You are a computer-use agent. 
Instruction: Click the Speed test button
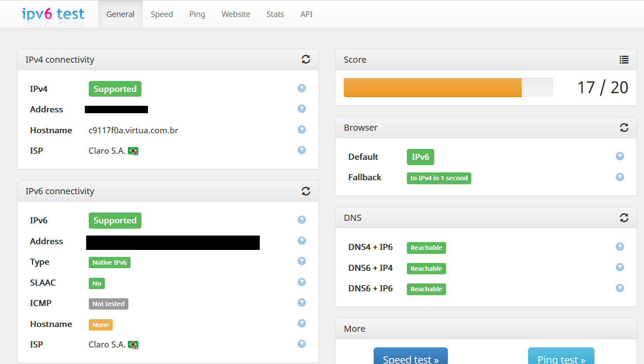(410, 357)
